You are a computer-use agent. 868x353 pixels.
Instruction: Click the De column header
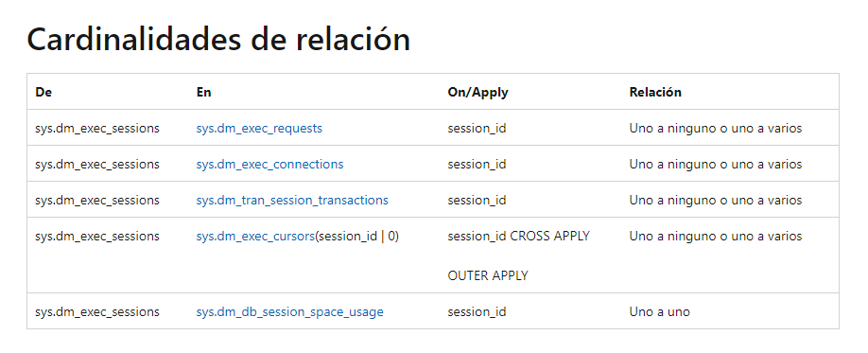43,92
